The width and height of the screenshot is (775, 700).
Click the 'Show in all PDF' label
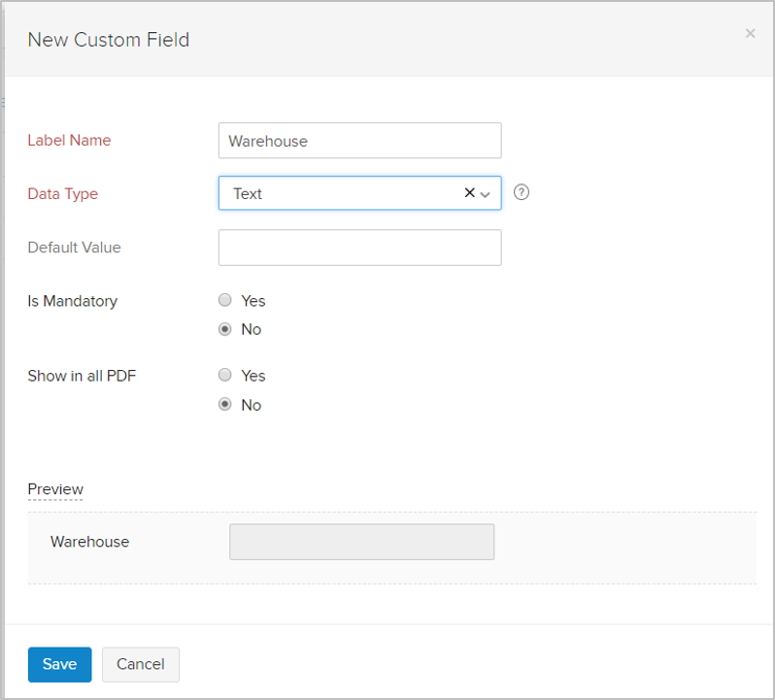coord(82,376)
